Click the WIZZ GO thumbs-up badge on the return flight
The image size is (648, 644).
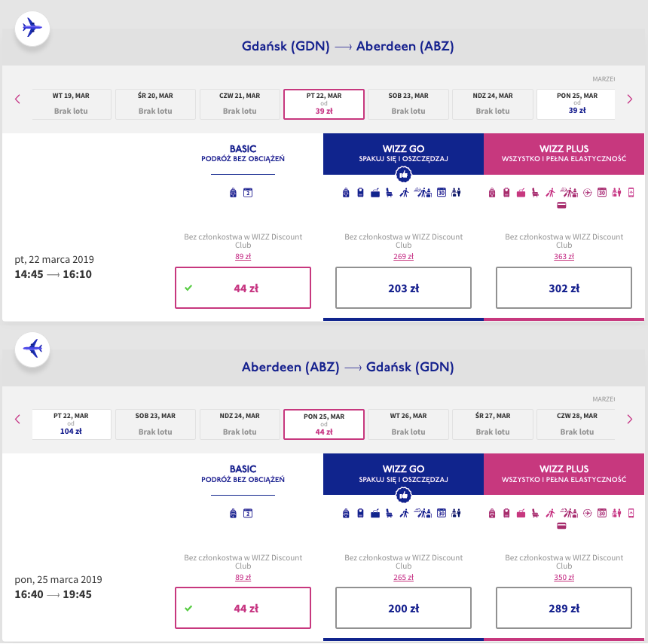403,496
